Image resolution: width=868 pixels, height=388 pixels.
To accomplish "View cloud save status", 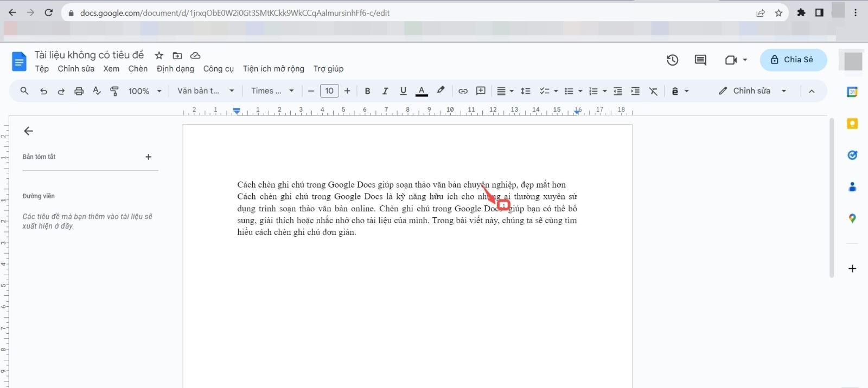I will [195, 55].
